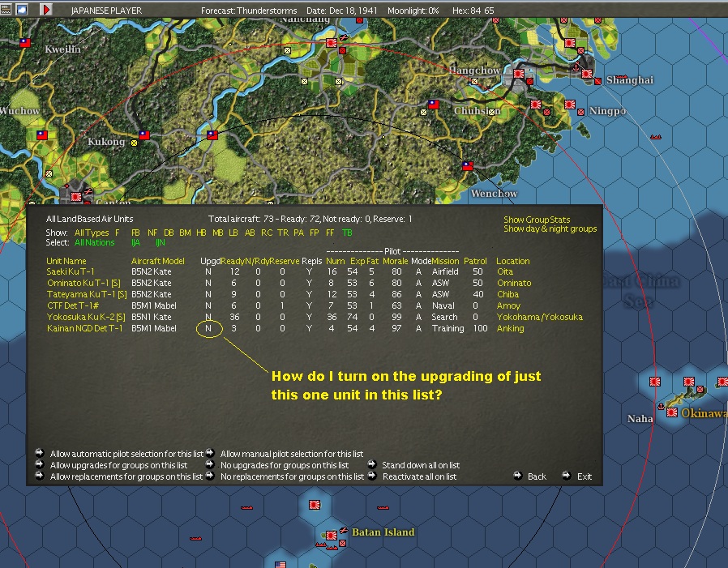
Task: Click arrow beside No replacements for groups
Action: click(210, 476)
